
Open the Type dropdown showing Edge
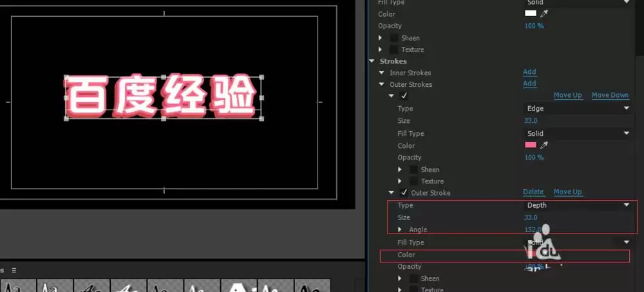[x=578, y=109]
